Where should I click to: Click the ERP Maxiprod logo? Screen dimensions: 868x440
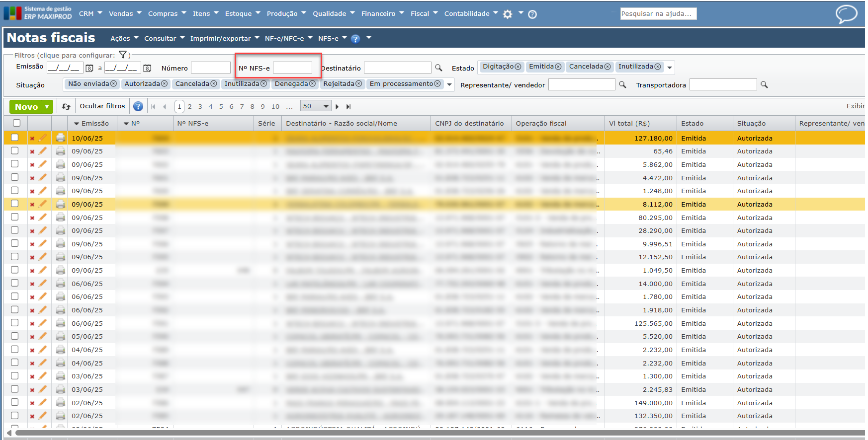coord(38,13)
